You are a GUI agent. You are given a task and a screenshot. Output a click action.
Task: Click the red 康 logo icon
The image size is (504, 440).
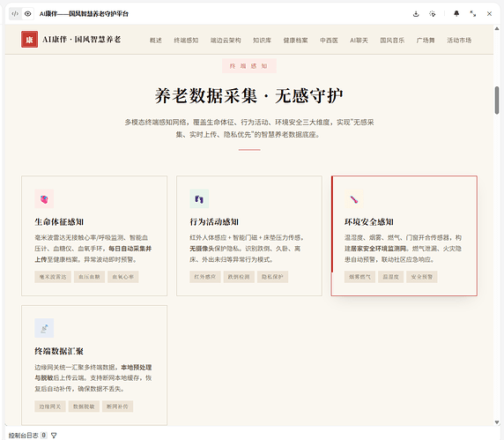coord(30,40)
